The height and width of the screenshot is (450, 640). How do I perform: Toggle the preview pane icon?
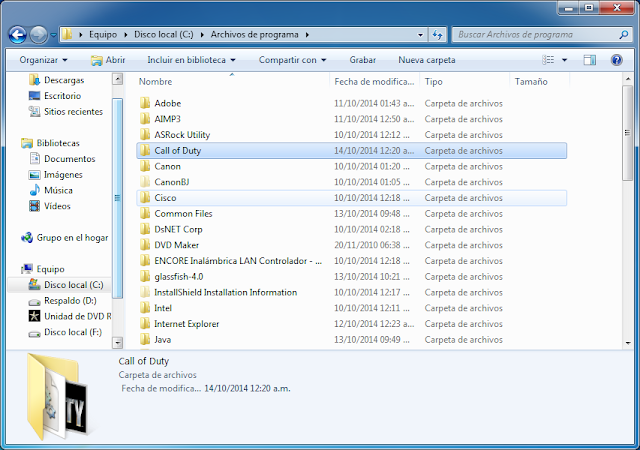click(589, 60)
